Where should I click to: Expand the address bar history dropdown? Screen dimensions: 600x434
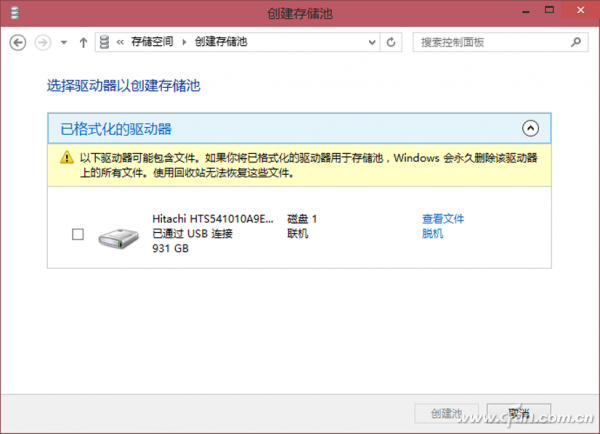click(x=372, y=42)
